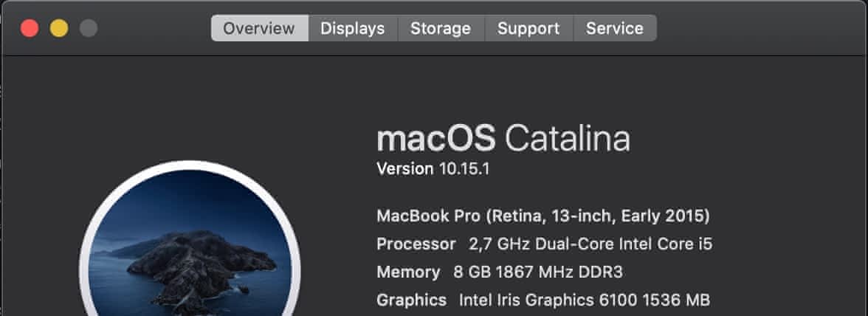The width and height of the screenshot is (868, 316).
Task: Click the 8 GB 1867 MHz DDR3 value
Action: [x=538, y=272]
